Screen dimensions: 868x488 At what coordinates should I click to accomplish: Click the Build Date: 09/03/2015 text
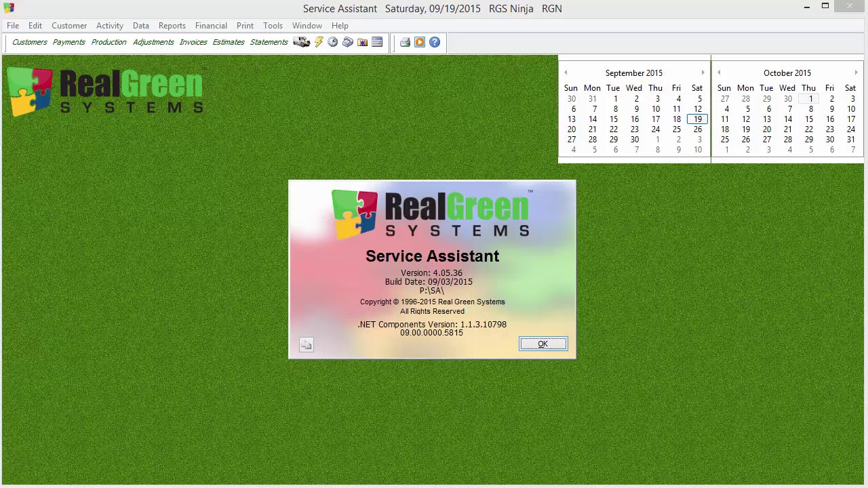pos(429,282)
